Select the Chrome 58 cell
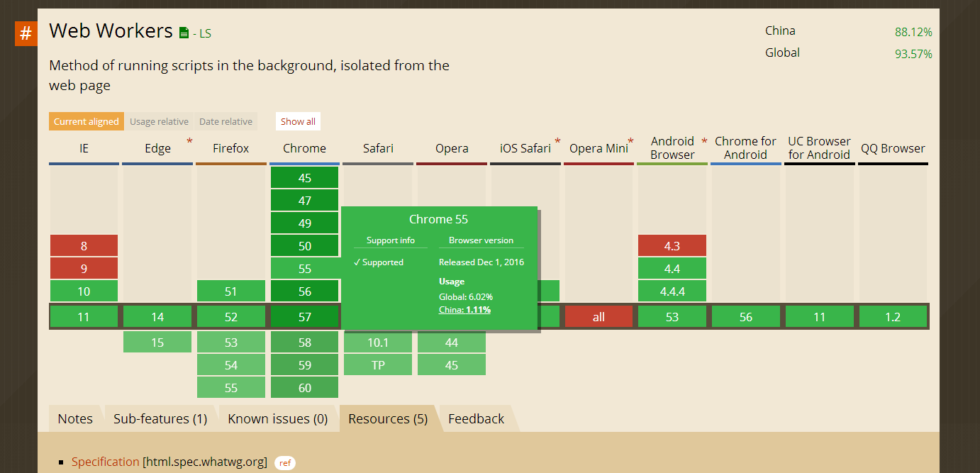The height and width of the screenshot is (473, 980). [304, 343]
